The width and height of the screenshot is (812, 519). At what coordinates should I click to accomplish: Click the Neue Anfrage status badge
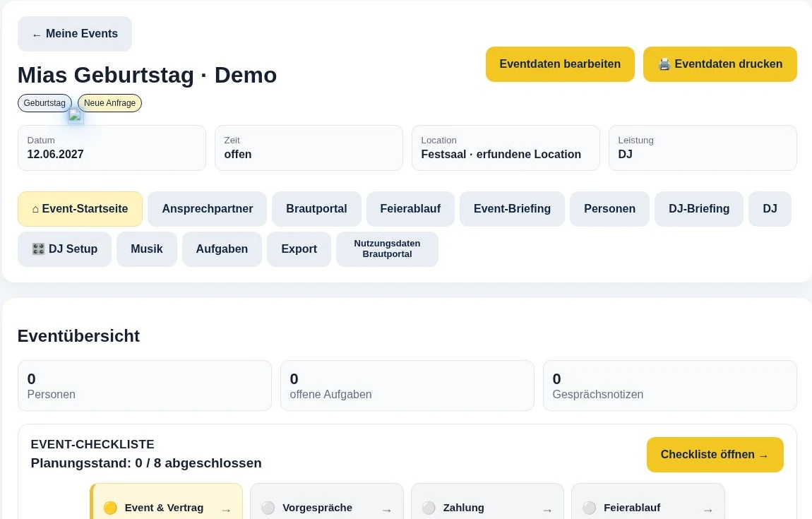coord(109,103)
